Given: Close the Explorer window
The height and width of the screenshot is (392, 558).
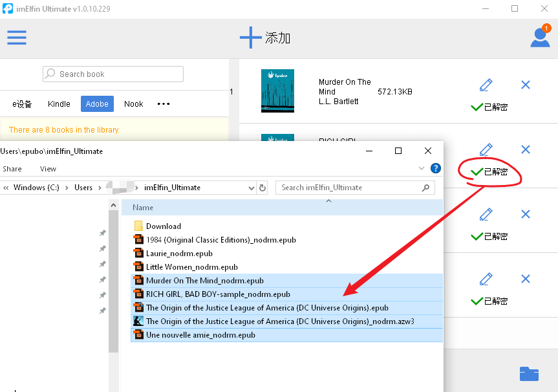Looking at the screenshot, I should tap(428, 151).
